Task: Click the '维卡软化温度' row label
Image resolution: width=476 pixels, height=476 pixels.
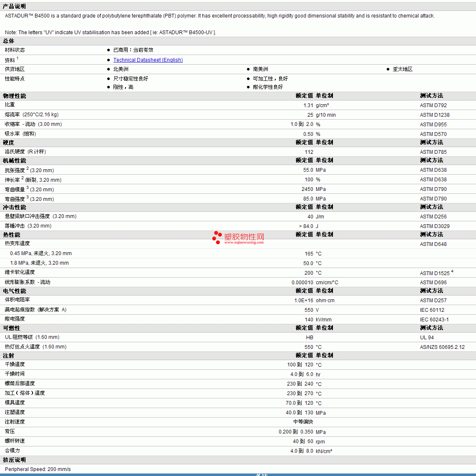Action: (20, 272)
